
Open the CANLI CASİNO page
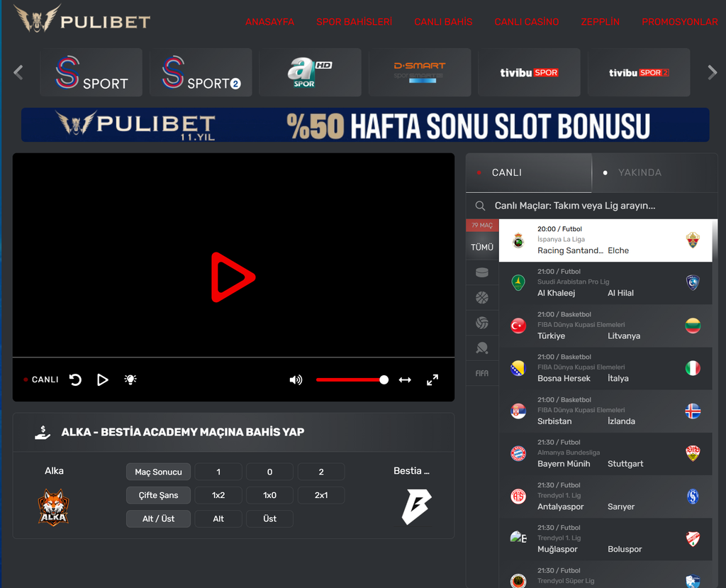tap(527, 22)
